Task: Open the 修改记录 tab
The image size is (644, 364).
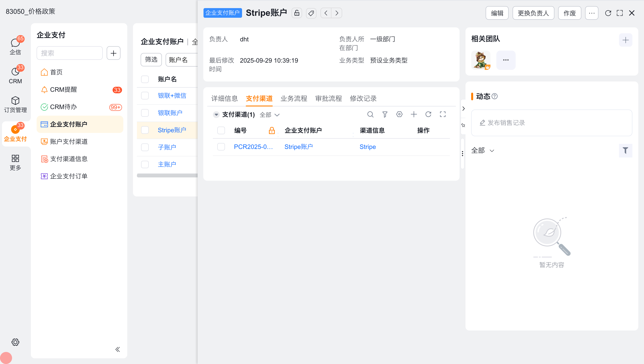Action: (x=363, y=99)
